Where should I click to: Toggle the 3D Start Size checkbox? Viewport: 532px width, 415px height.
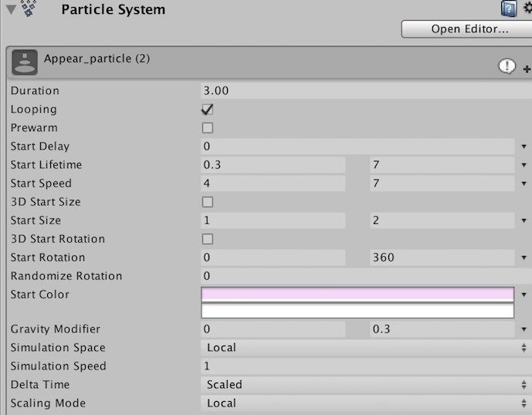point(207,202)
